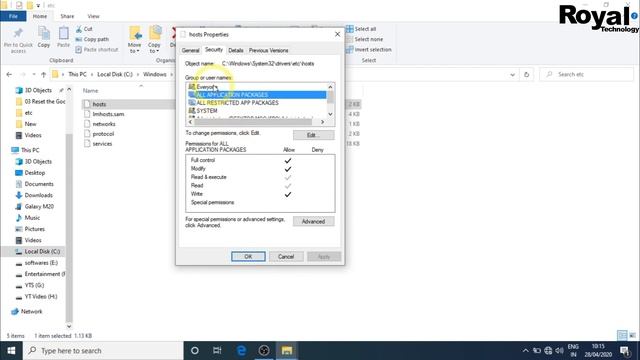The height and width of the screenshot is (360, 640).
Task: Open the Copy to folder command
Action: (154, 39)
